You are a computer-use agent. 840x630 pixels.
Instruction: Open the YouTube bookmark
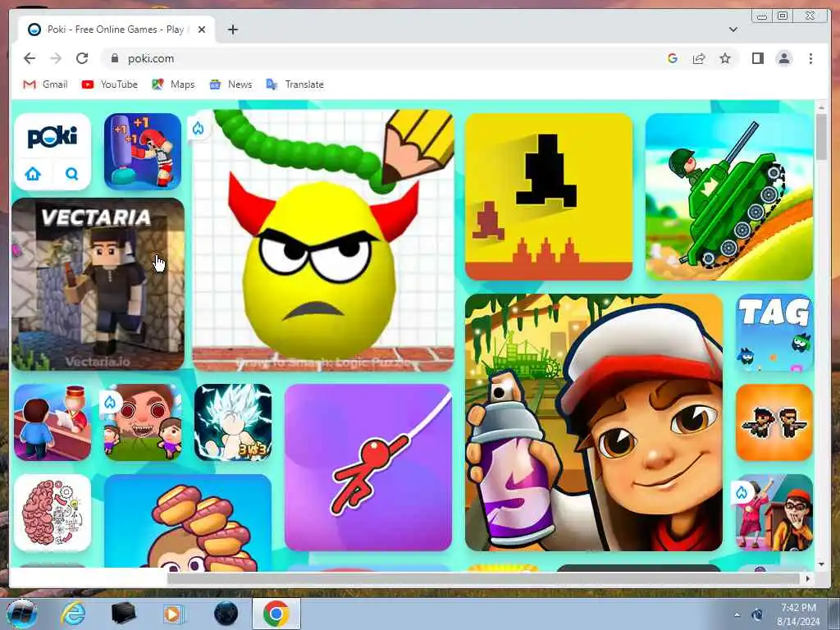[x=110, y=84]
